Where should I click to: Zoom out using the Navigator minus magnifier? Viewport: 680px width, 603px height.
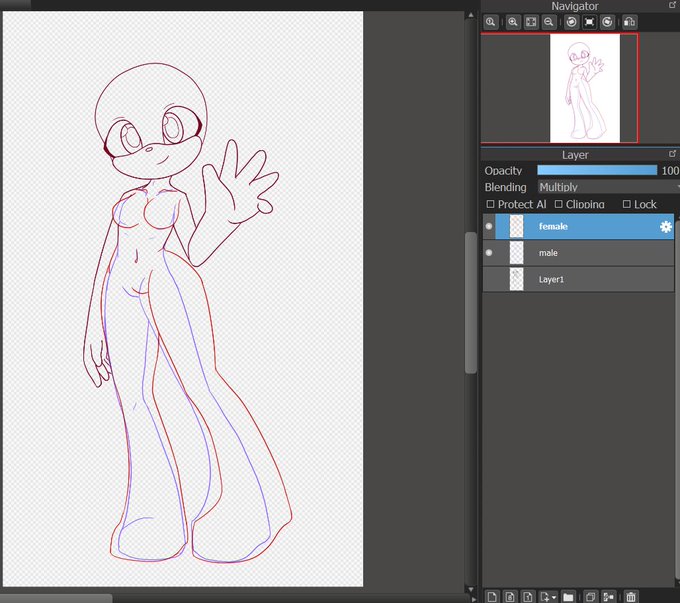549,22
